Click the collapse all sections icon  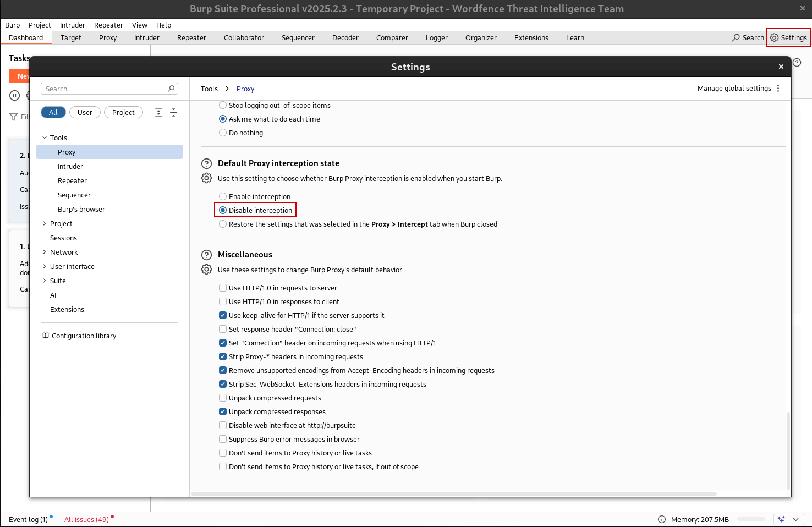coord(173,112)
